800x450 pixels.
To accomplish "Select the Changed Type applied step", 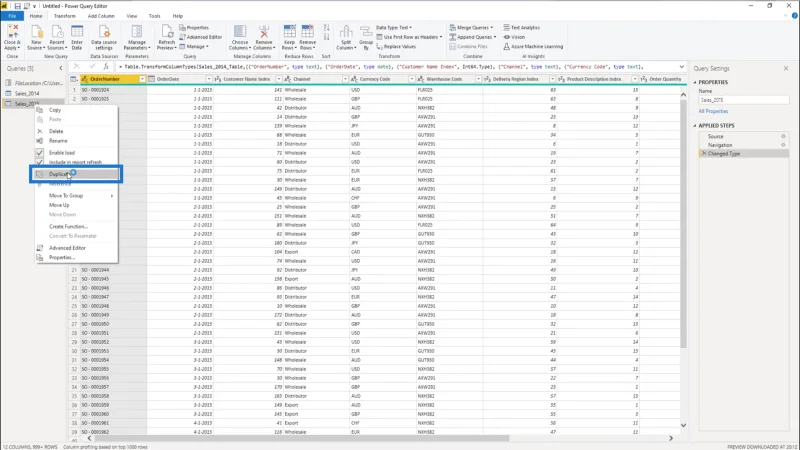I will coord(743,154).
